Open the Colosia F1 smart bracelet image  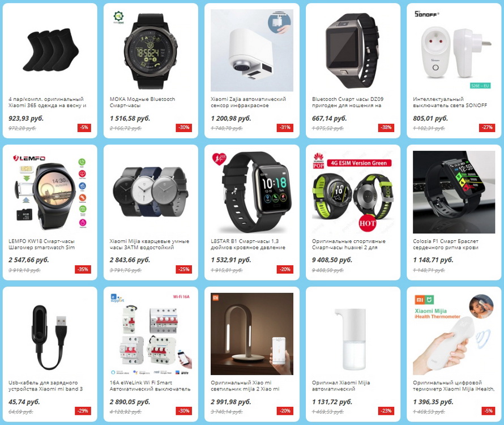454,192
